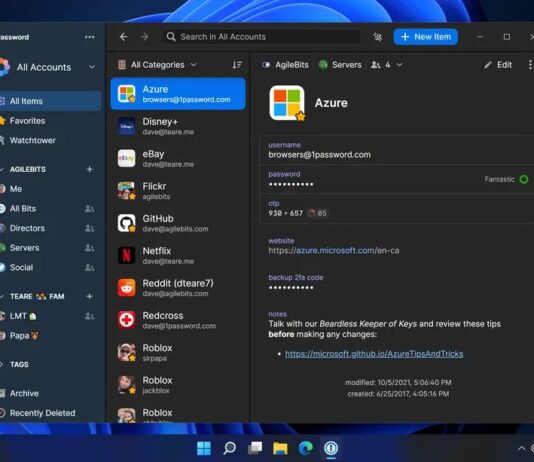Viewport: 534px width, 462px height.
Task: Click the shared people icon on Directors row
Action: pyautogui.click(x=89, y=228)
